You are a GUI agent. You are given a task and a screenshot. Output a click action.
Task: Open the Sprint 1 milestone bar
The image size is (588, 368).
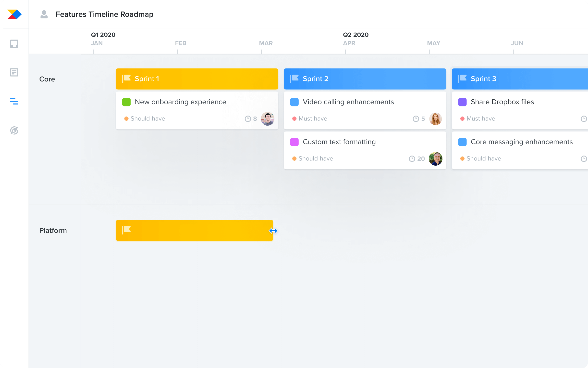point(197,79)
